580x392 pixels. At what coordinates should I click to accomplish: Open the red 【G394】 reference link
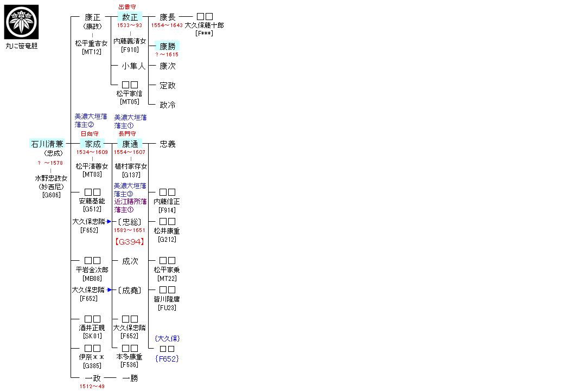click(130, 242)
